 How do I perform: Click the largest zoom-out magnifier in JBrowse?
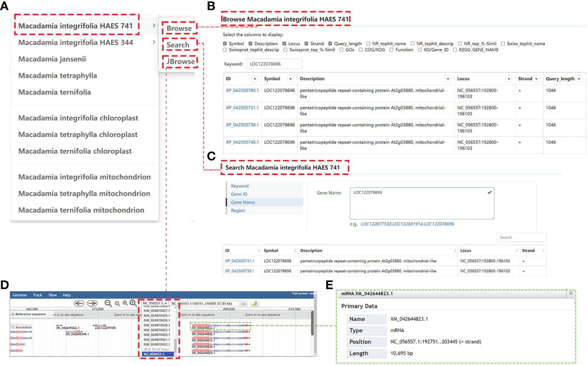point(108,303)
